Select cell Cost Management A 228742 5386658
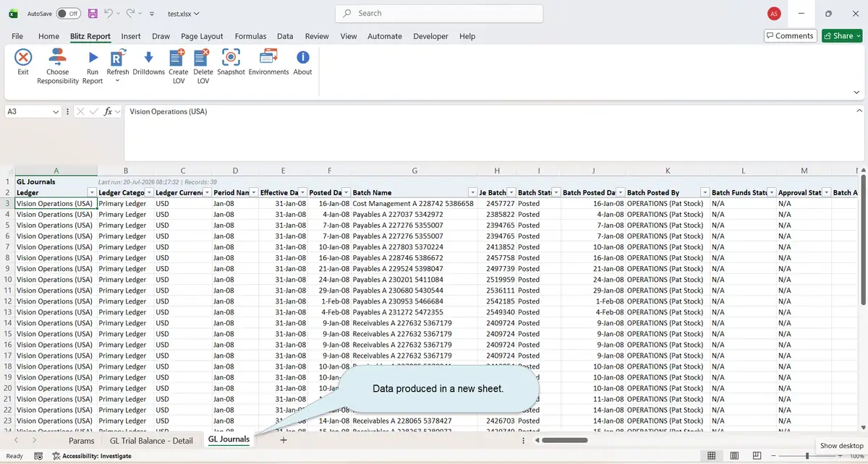This screenshot has height=464, width=868. pyautogui.click(x=413, y=204)
